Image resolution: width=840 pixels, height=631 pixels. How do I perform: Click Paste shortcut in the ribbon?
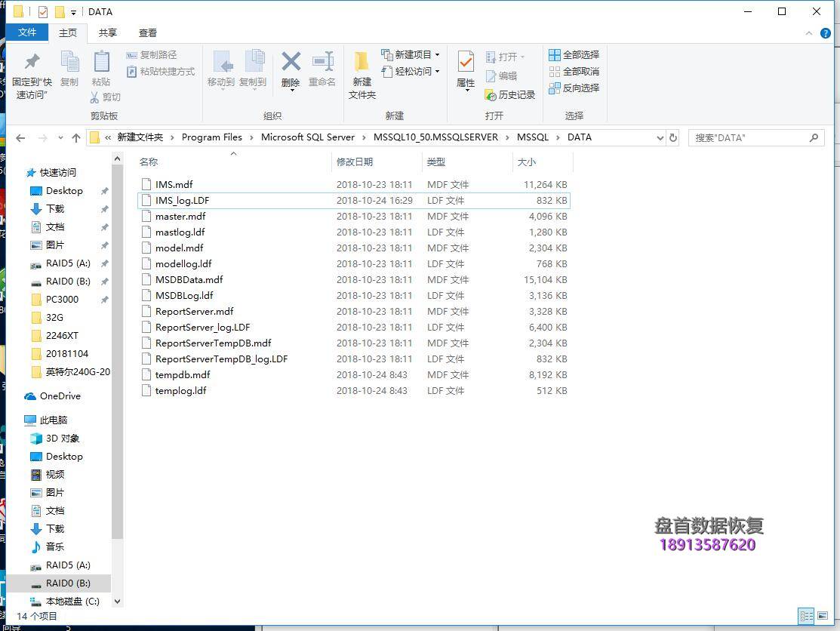[161, 71]
